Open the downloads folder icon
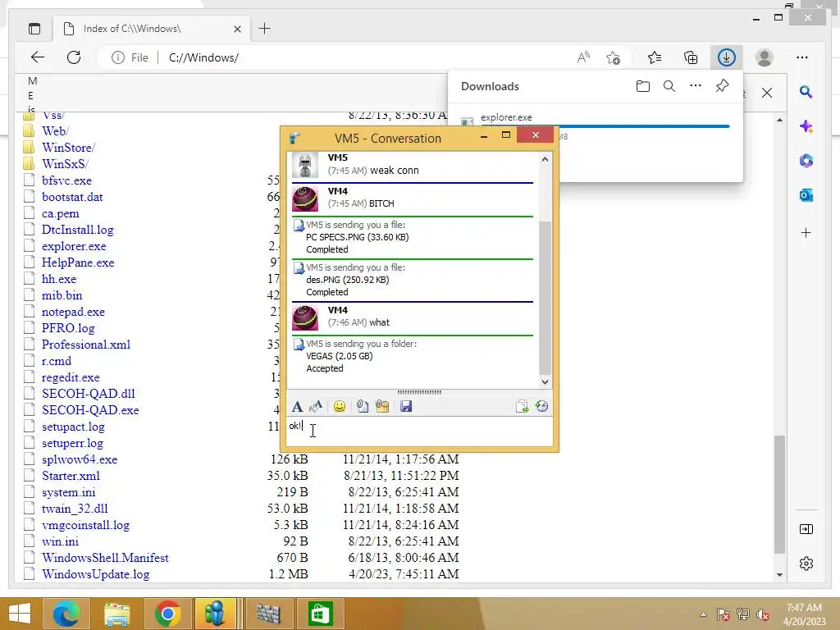The image size is (840, 630). 643,86
